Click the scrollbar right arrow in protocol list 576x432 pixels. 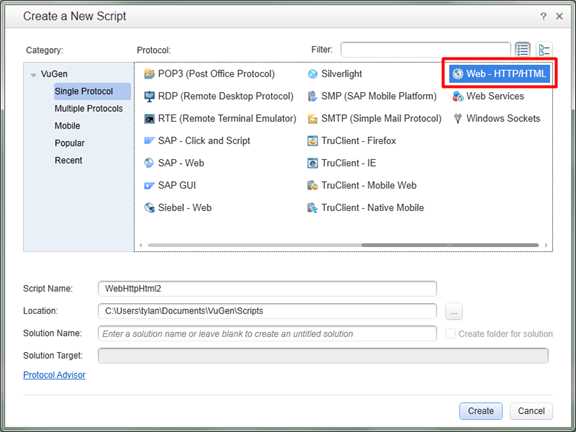coord(546,245)
